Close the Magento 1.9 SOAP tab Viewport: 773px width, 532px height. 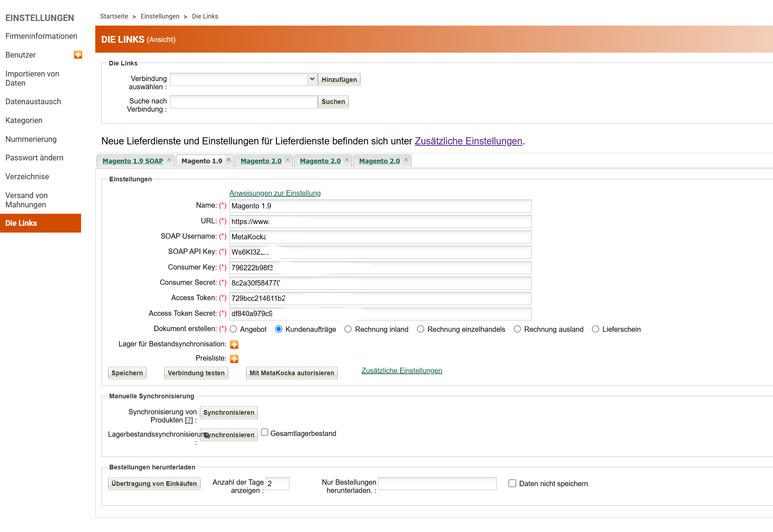pyautogui.click(x=169, y=160)
